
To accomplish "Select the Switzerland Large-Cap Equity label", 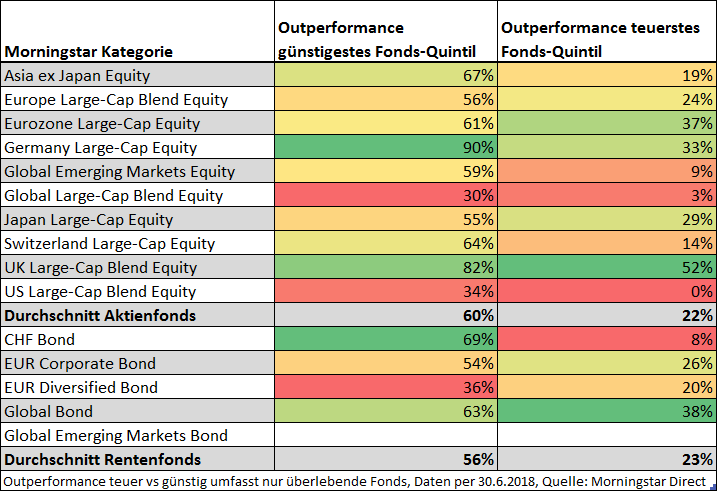I will [x=110, y=243].
